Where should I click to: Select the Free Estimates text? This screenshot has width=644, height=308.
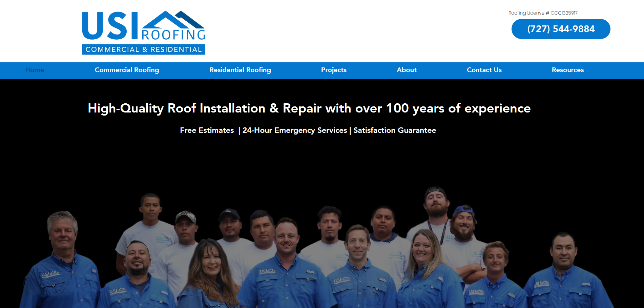pos(207,130)
